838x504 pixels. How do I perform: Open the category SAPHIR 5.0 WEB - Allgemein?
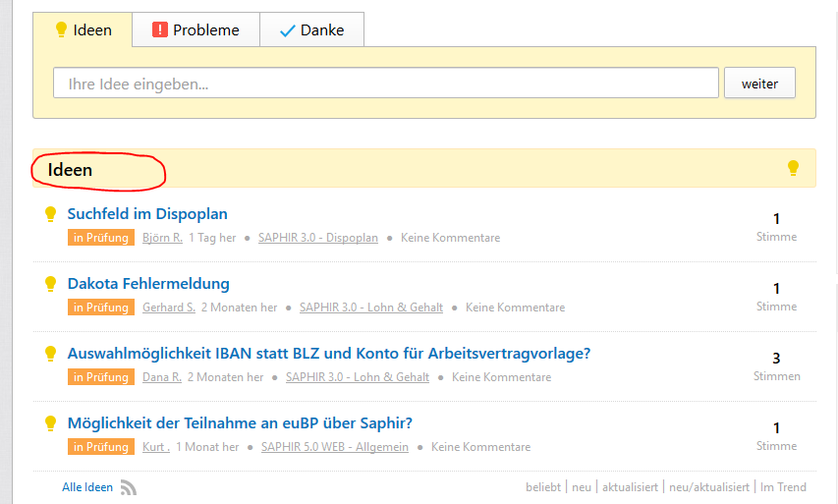tap(334, 447)
